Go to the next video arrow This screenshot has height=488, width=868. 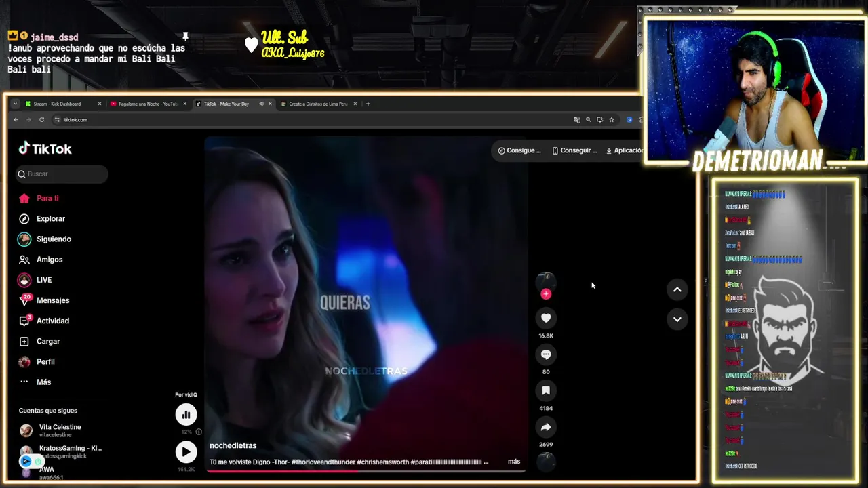[x=677, y=319]
